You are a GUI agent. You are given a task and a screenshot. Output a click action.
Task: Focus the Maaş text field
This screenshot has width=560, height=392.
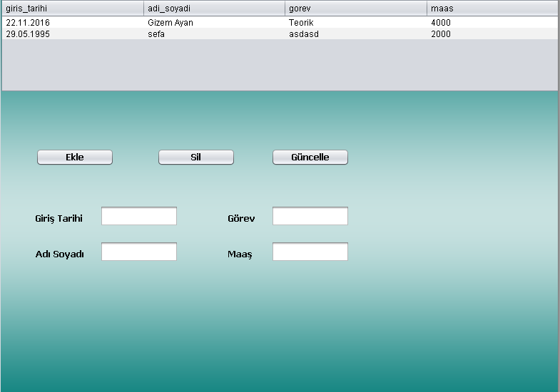tap(310, 252)
